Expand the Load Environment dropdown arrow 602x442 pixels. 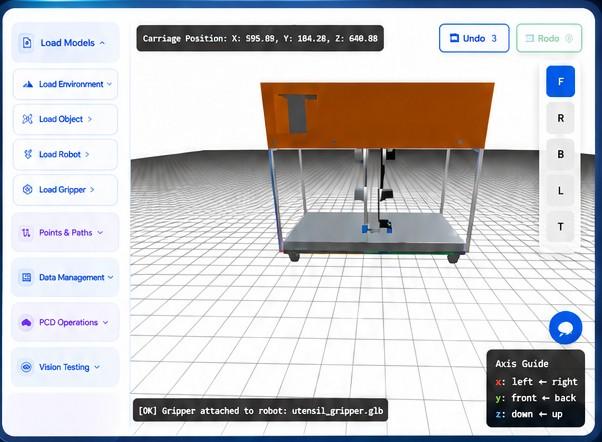click(110, 84)
